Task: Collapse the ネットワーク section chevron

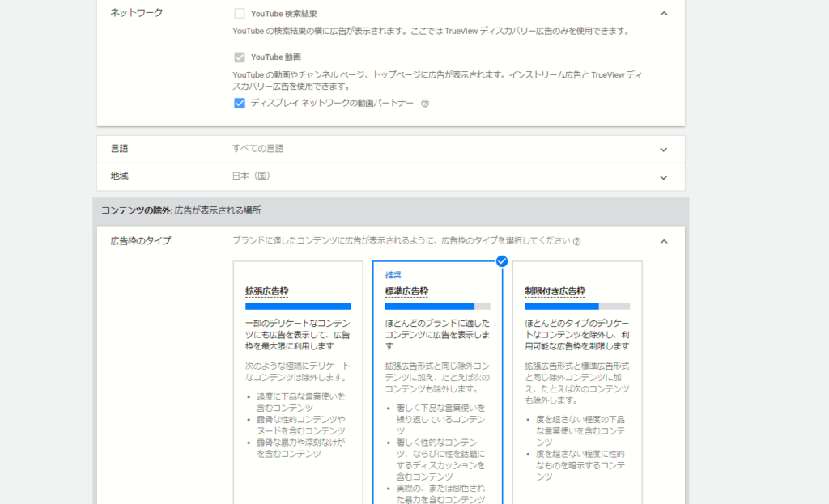Action: (x=664, y=14)
